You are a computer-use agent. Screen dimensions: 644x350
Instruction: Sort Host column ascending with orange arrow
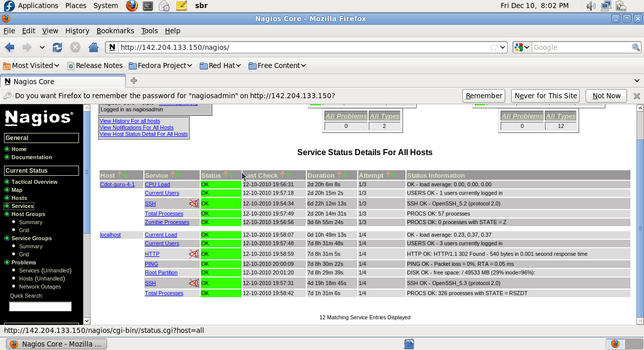tap(120, 174)
